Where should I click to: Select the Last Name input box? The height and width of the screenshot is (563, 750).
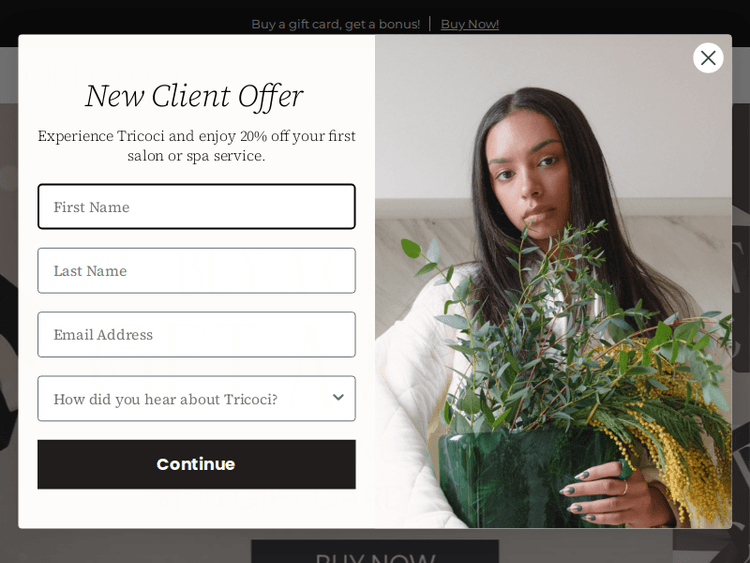coord(197,271)
